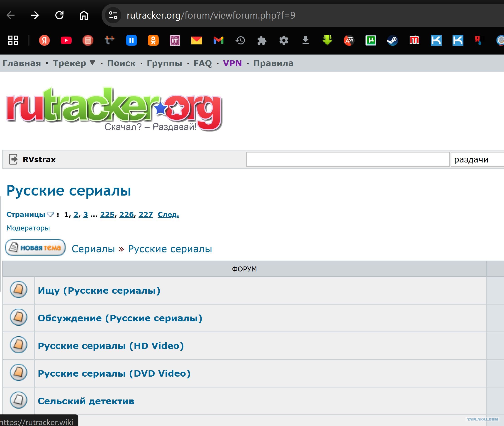Viewport: 504px width, 426px height.
Task: Open the Gmail bookmark
Action: point(218,40)
